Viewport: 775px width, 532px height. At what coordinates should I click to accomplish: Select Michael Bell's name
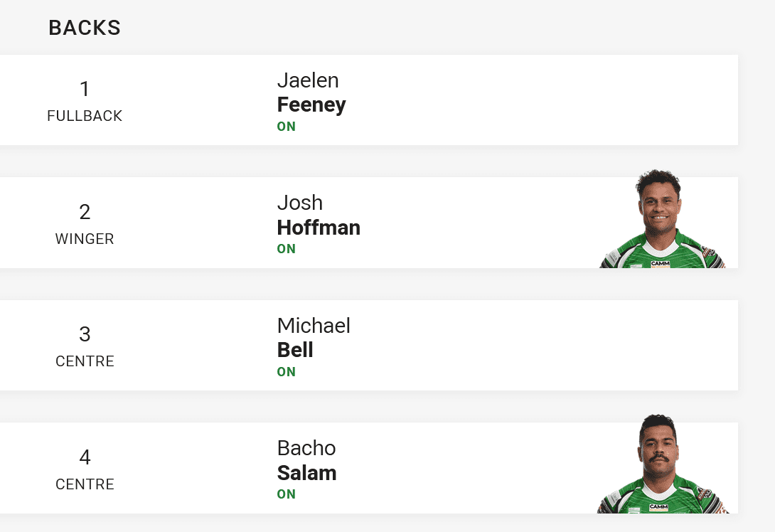pyautogui.click(x=314, y=338)
